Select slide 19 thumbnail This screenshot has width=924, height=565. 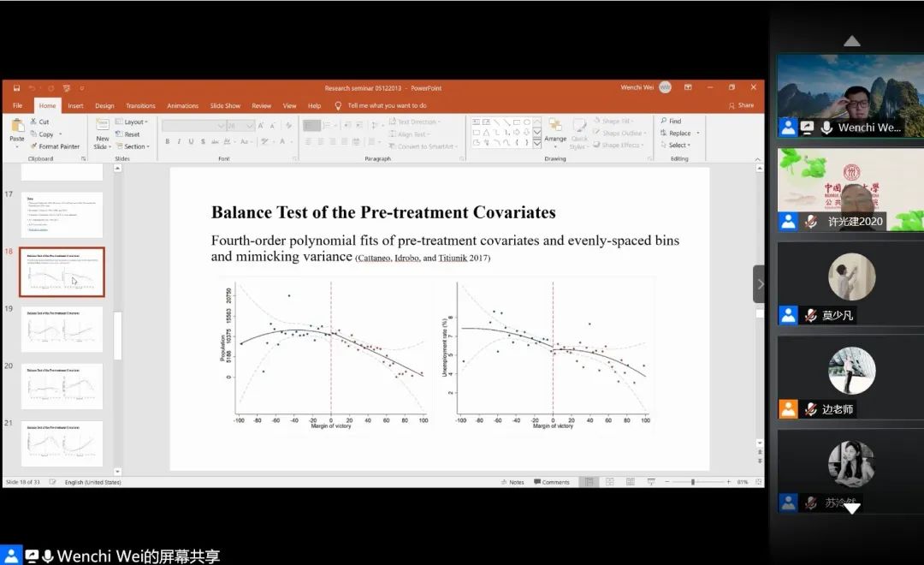[x=62, y=330]
